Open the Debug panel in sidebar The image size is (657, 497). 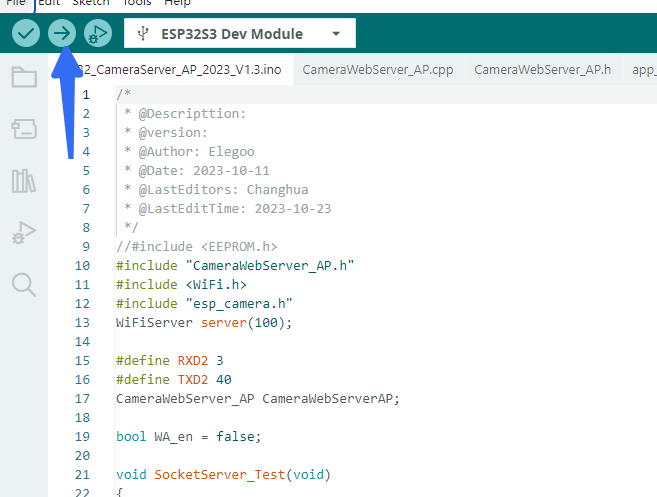click(24, 233)
